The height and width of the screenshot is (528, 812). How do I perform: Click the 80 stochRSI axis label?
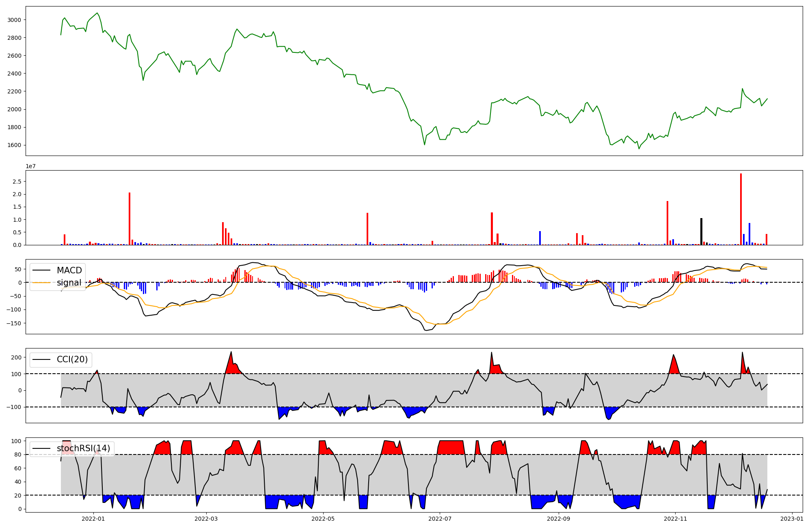tap(18, 454)
